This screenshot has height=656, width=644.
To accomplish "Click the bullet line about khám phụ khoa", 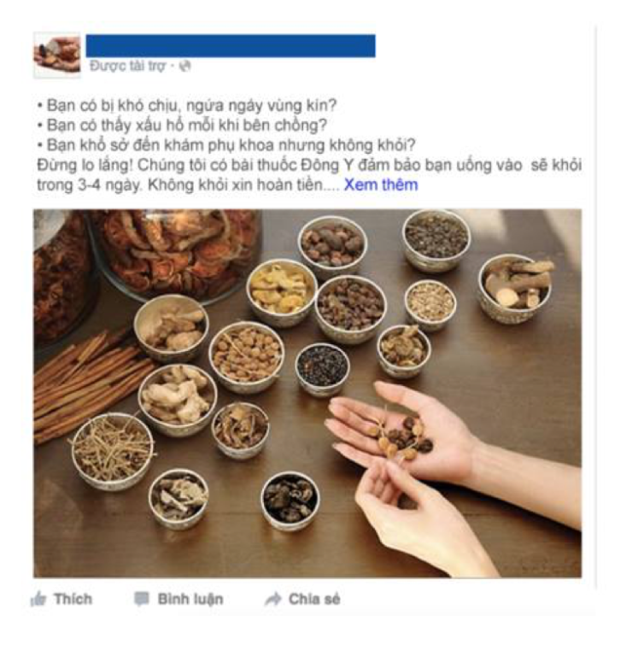I will tap(226, 145).
